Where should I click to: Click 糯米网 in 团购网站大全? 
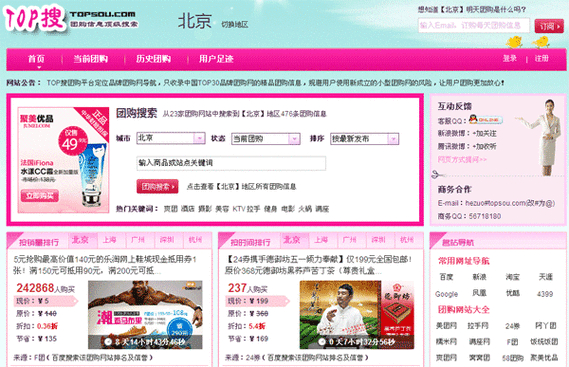tap(446, 342)
